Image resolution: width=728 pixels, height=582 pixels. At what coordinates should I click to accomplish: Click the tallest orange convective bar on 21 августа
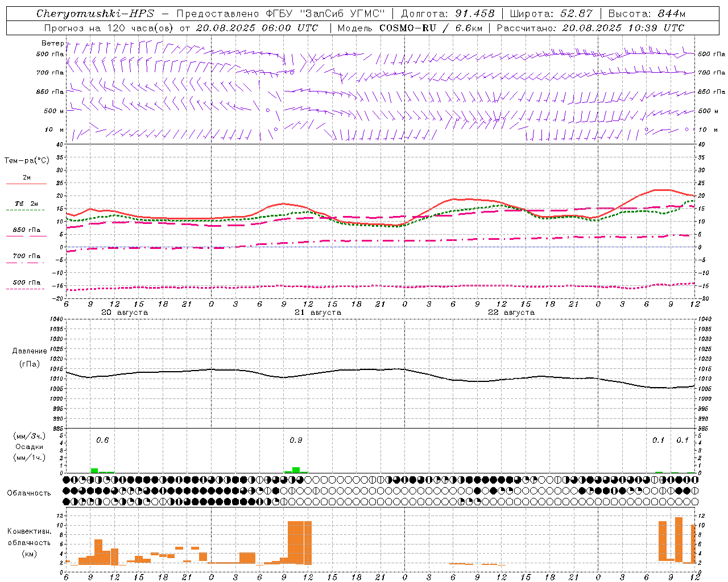click(x=300, y=542)
